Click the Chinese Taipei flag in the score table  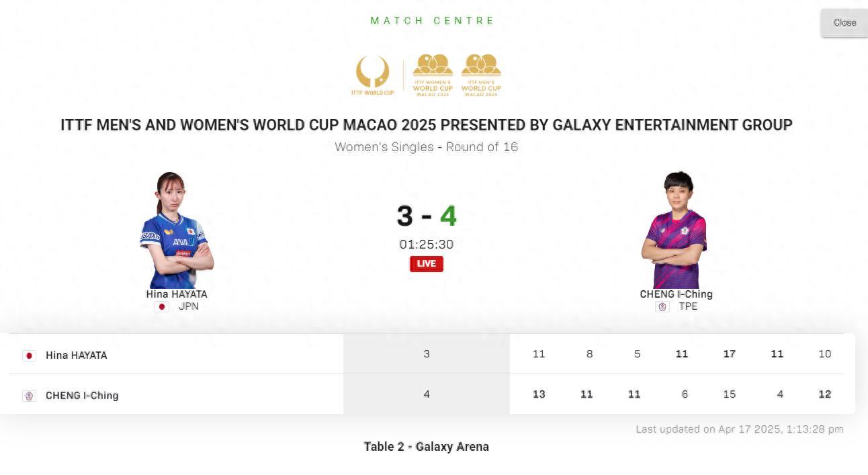point(29,396)
